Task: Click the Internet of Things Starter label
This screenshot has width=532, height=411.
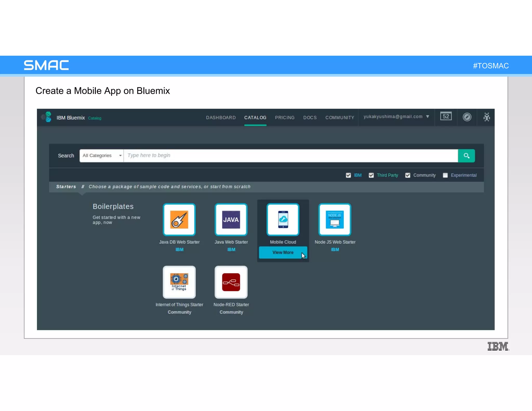Action: 179,304
